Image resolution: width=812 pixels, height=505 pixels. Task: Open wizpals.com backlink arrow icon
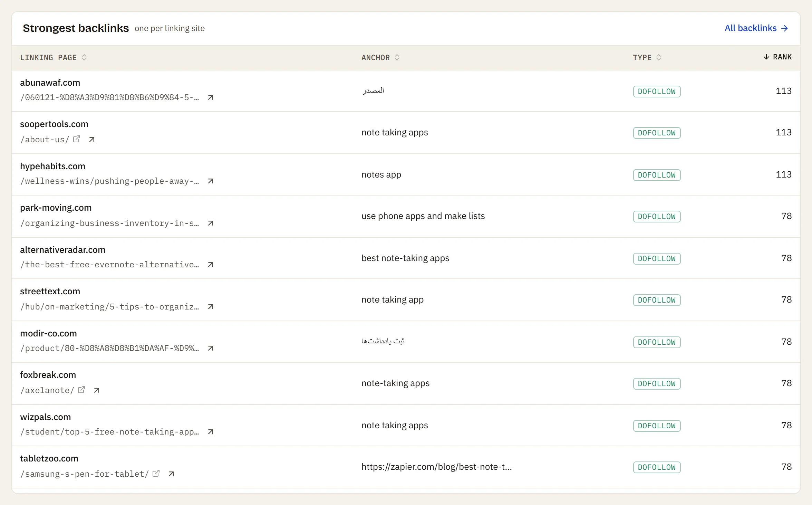(x=211, y=432)
